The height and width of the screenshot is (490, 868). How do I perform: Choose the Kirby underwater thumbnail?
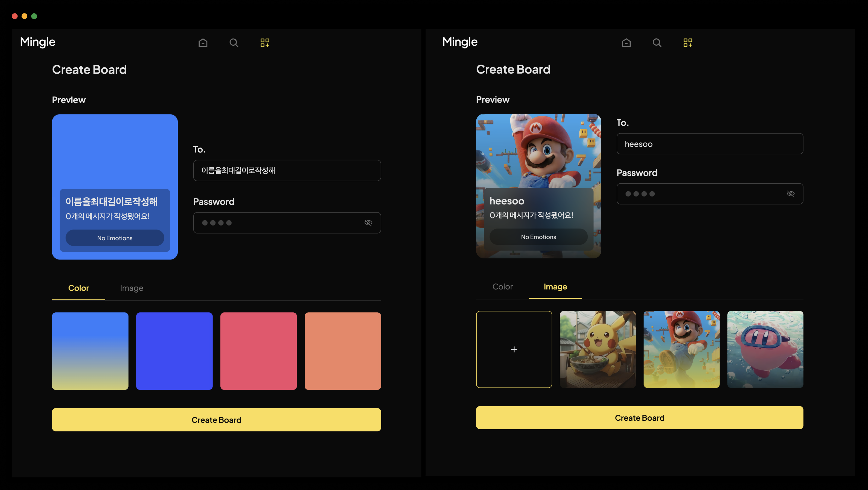point(765,349)
